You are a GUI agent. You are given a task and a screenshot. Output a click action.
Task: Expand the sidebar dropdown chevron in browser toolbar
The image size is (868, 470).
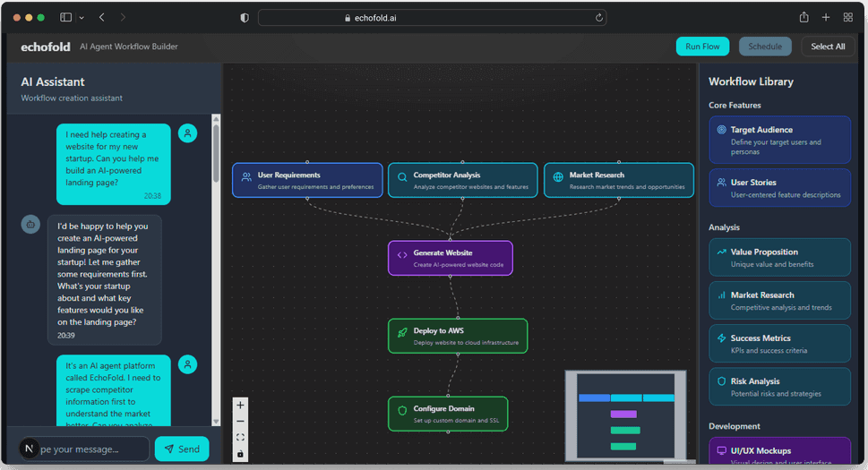(82, 18)
